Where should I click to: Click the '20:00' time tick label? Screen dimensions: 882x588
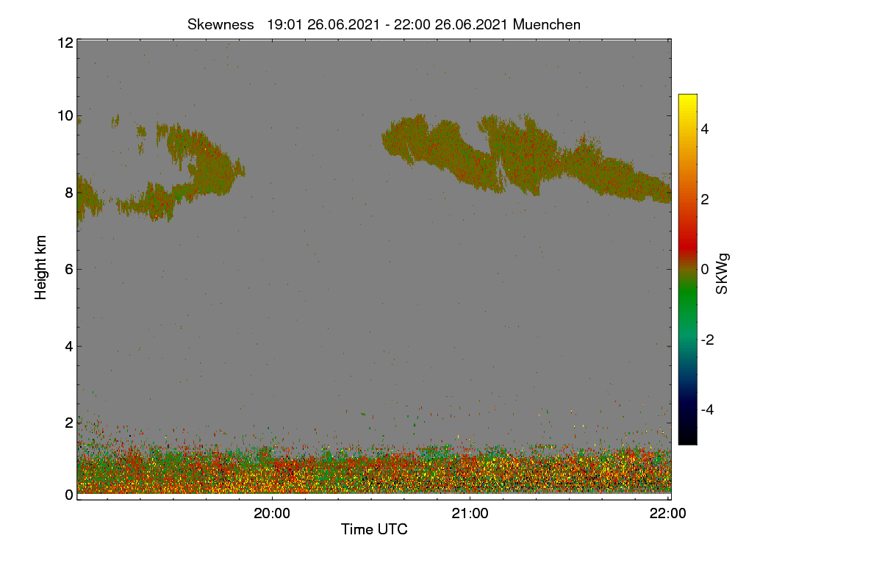pyautogui.click(x=272, y=514)
